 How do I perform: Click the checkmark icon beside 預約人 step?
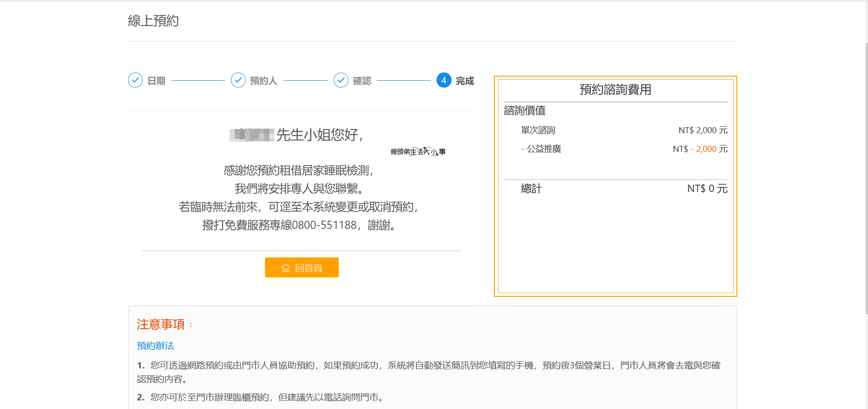coord(238,80)
